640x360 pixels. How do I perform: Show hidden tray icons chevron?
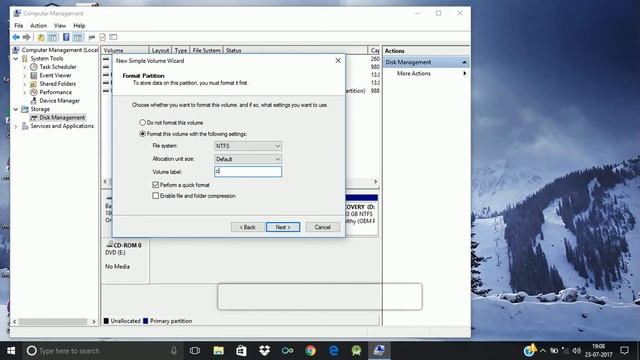point(542,350)
